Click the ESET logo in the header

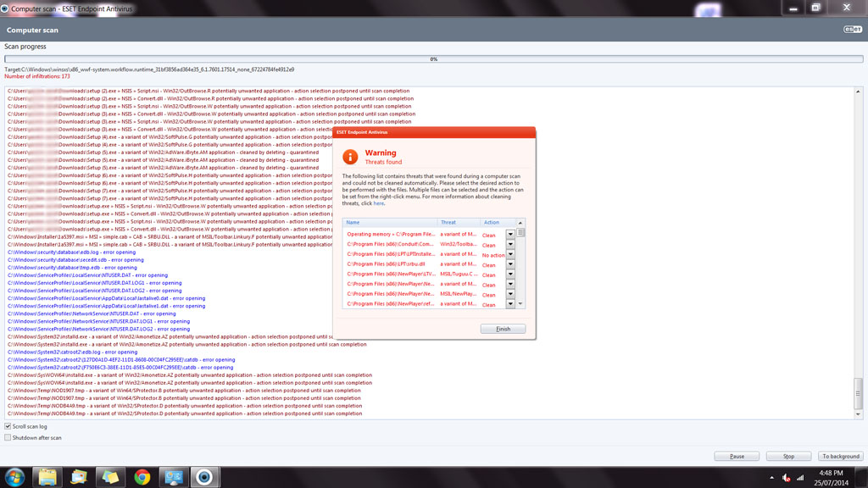pos(852,30)
